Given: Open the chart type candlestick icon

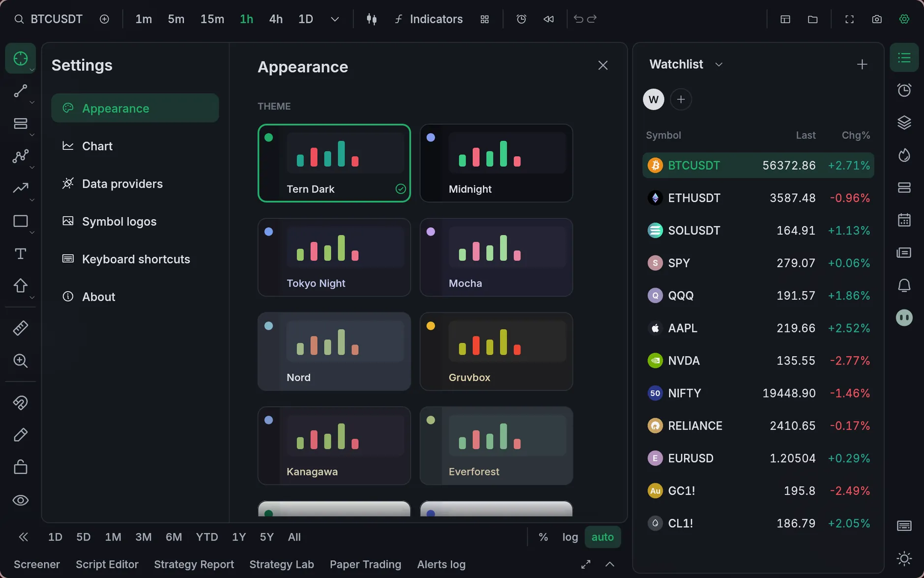Looking at the screenshot, I should click(x=372, y=19).
